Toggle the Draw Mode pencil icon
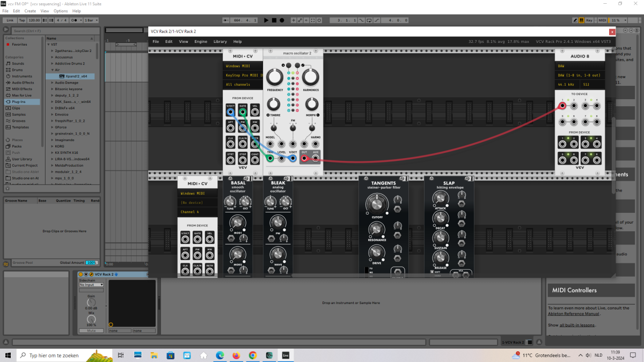Screen dimensions: 644x362 575,20
